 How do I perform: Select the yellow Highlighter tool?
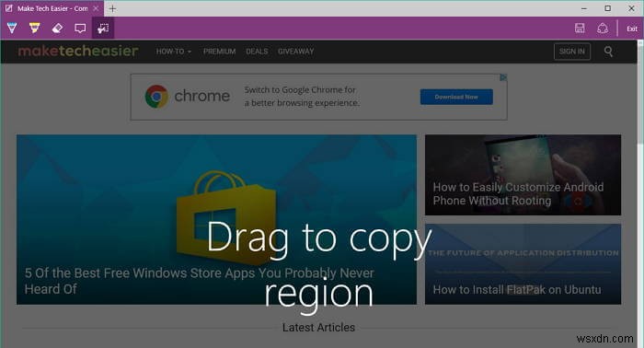[x=35, y=28]
